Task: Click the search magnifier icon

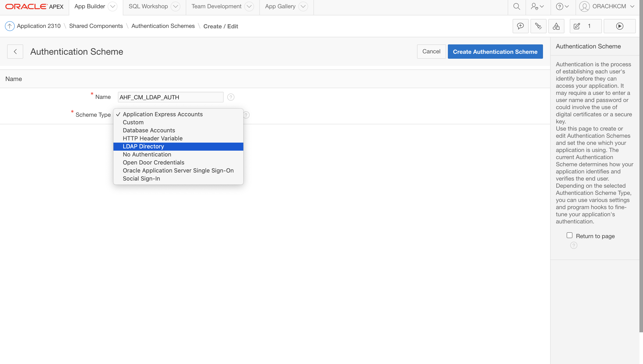Action: pos(516,6)
